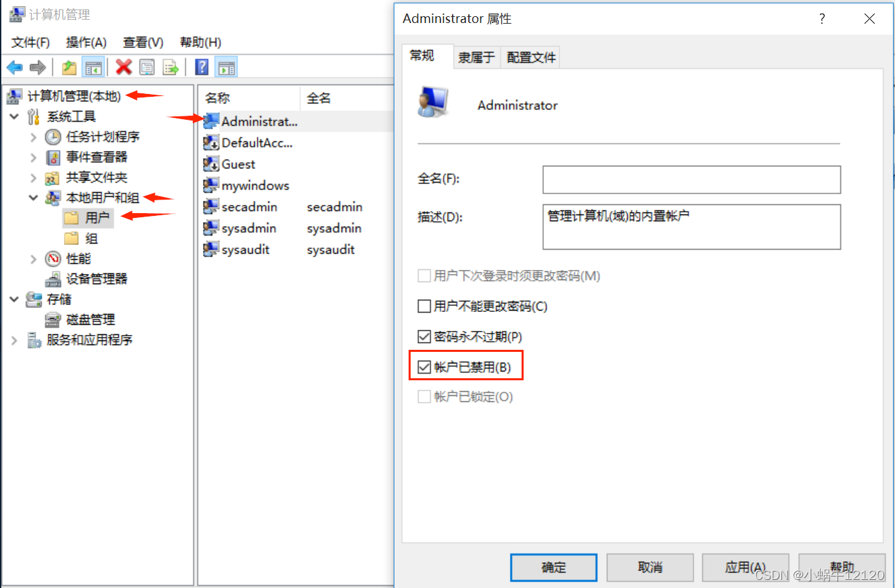
Task: Open the 操作(A) menu
Action: [x=86, y=42]
